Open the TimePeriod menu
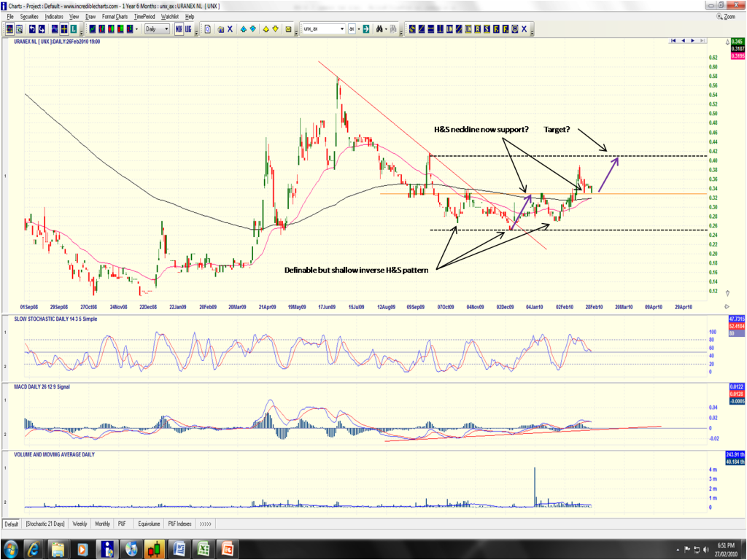This screenshot has width=747, height=560. click(x=144, y=17)
